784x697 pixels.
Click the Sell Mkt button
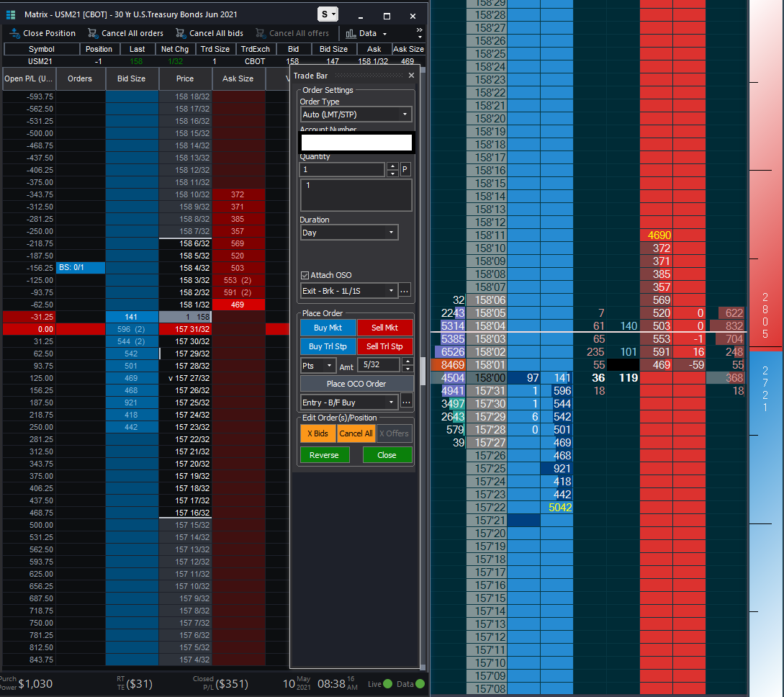(384, 328)
